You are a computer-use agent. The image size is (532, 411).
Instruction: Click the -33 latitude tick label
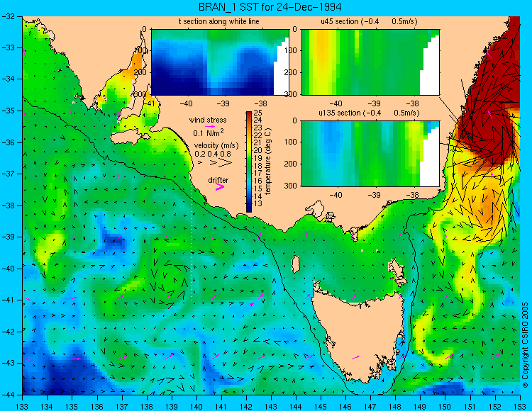(x=7, y=47)
